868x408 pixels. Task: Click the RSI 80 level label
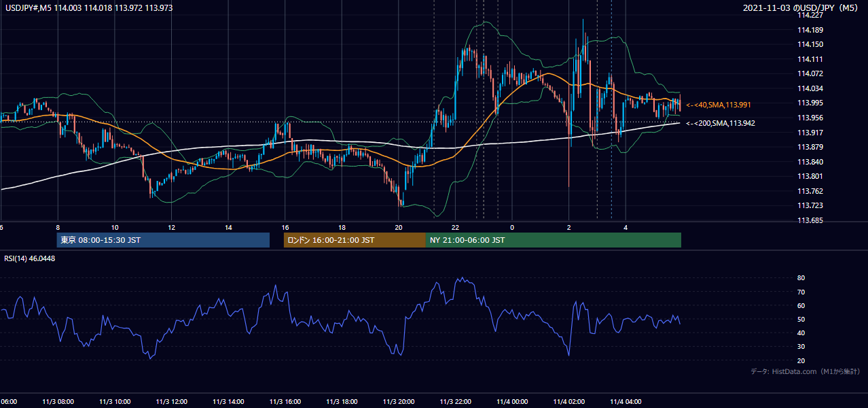click(x=801, y=278)
